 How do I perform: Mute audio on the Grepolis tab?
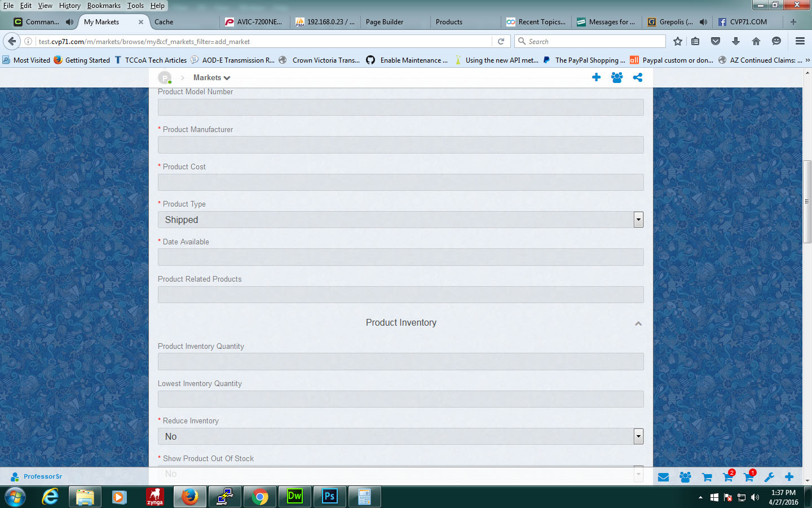tap(703, 22)
